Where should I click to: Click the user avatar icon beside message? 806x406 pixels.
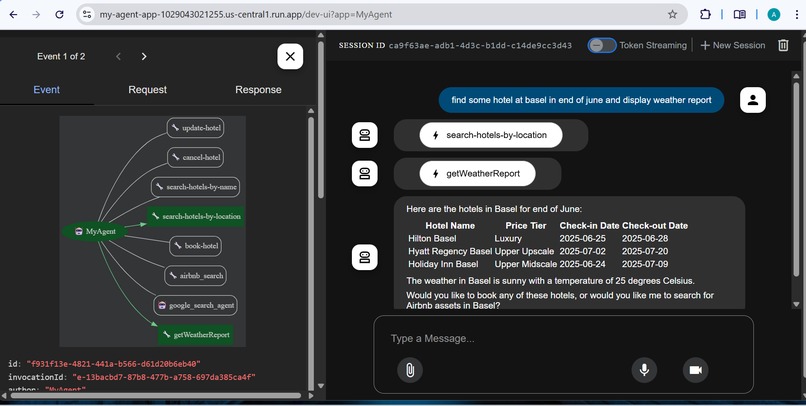tap(753, 100)
